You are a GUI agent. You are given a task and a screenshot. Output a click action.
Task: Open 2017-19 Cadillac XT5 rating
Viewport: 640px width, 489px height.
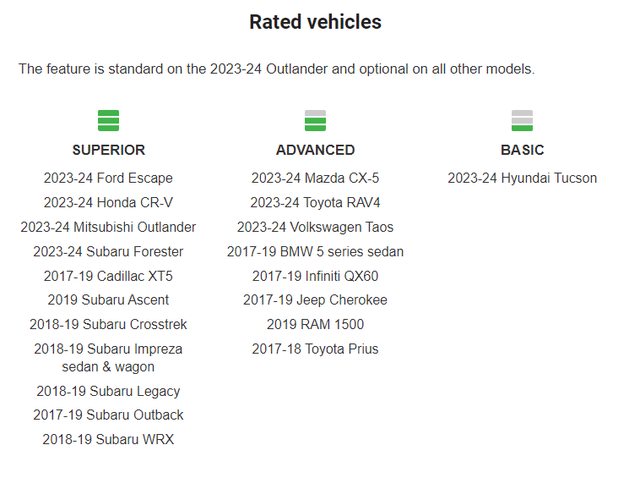(108, 276)
